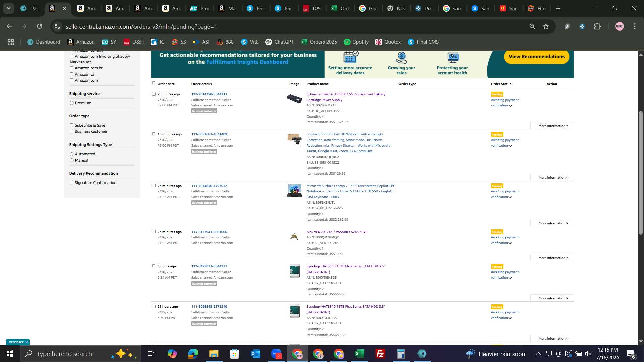Open the Spotify bookmark

(356, 42)
